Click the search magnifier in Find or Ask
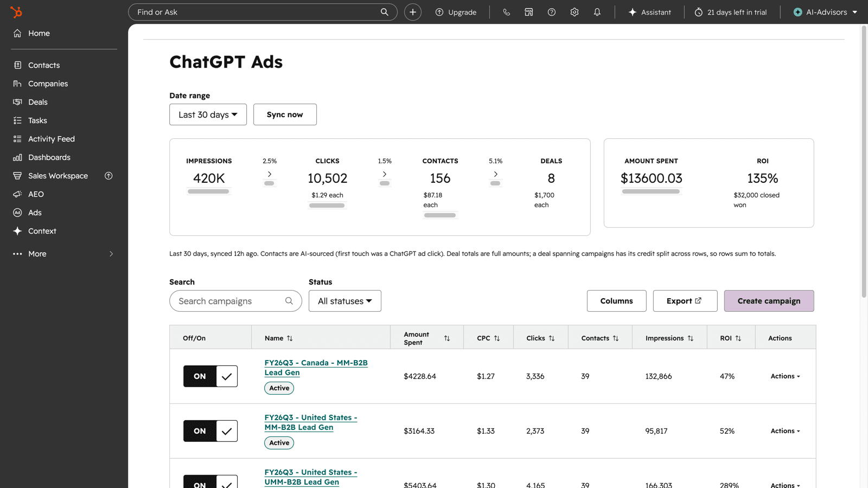868x488 pixels. 385,12
